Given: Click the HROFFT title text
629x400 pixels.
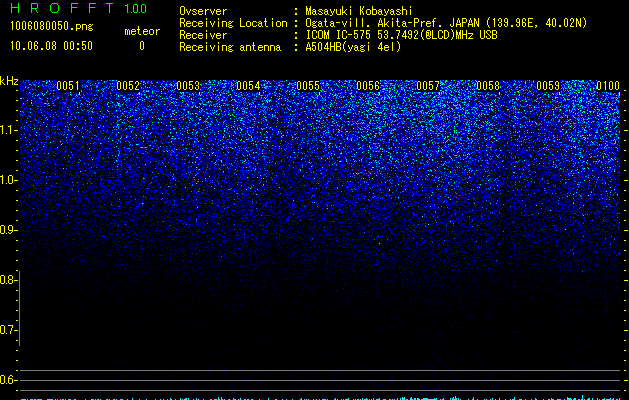Looking at the screenshot, I should 63,8.
